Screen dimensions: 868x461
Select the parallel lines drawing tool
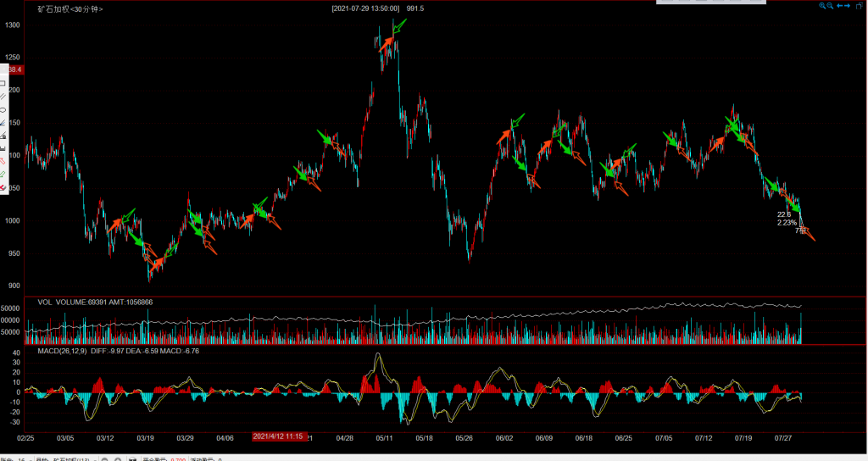[3, 97]
